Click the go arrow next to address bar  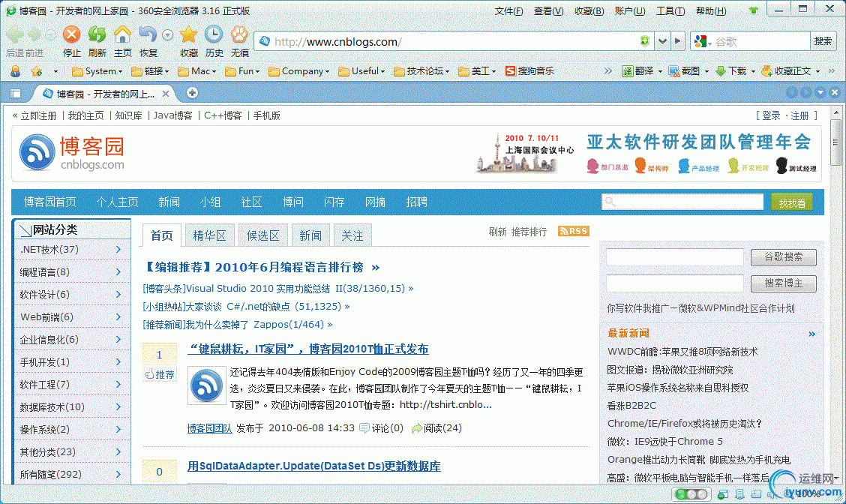point(678,41)
